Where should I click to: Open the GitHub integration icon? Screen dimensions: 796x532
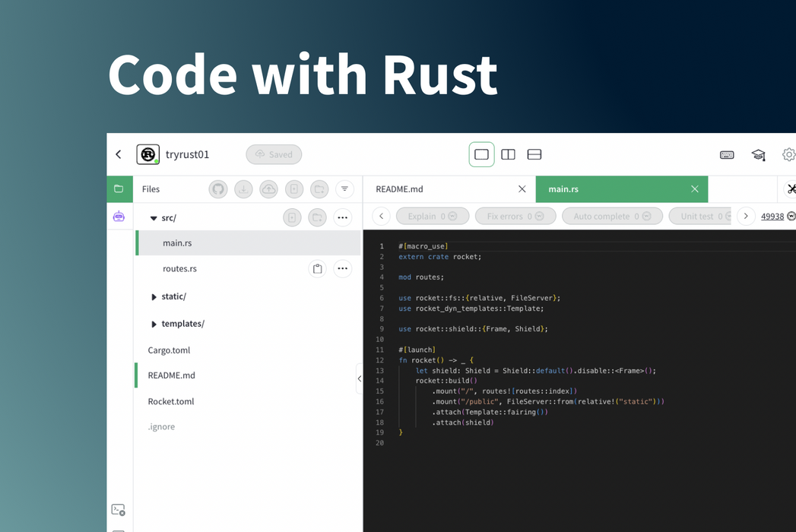point(218,188)
